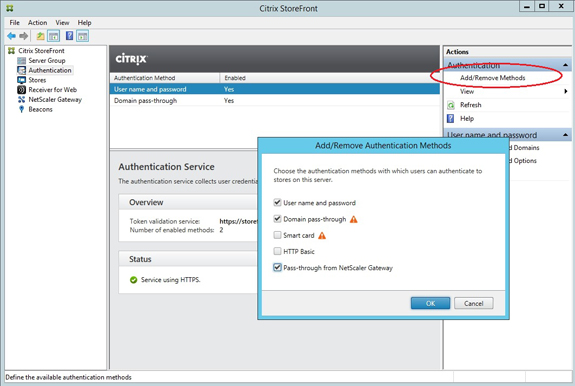575x386 pixels.
Task: Click the Citrix StoreFront root tree icon
Action: [x=11, y=51]
